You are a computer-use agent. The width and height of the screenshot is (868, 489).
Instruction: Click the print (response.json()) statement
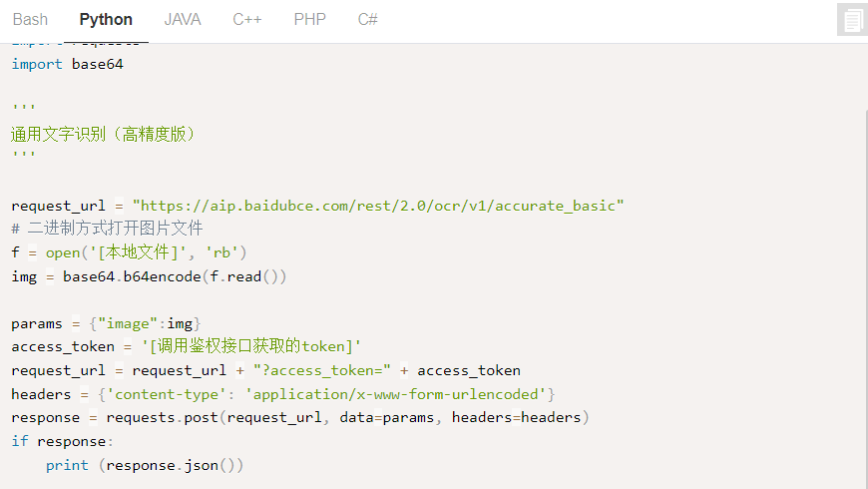145,466
